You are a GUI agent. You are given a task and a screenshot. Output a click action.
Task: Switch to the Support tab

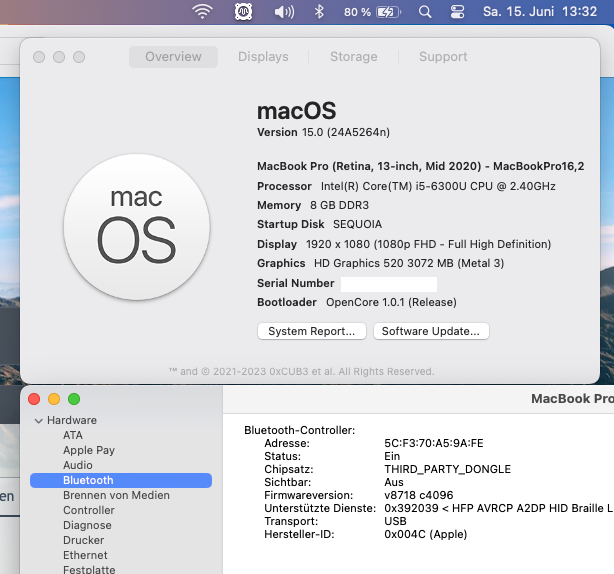click(443, 57)
